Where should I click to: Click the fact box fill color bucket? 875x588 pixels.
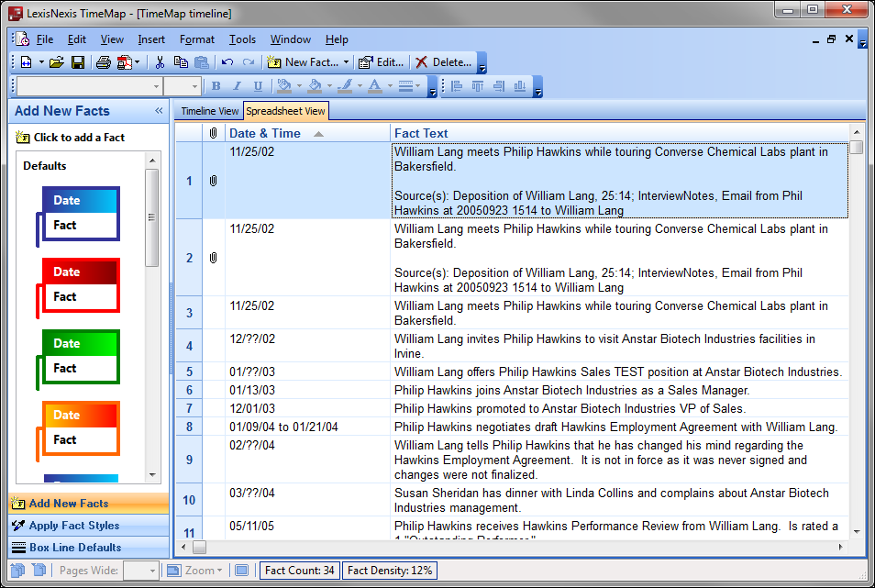pos(315,86)
